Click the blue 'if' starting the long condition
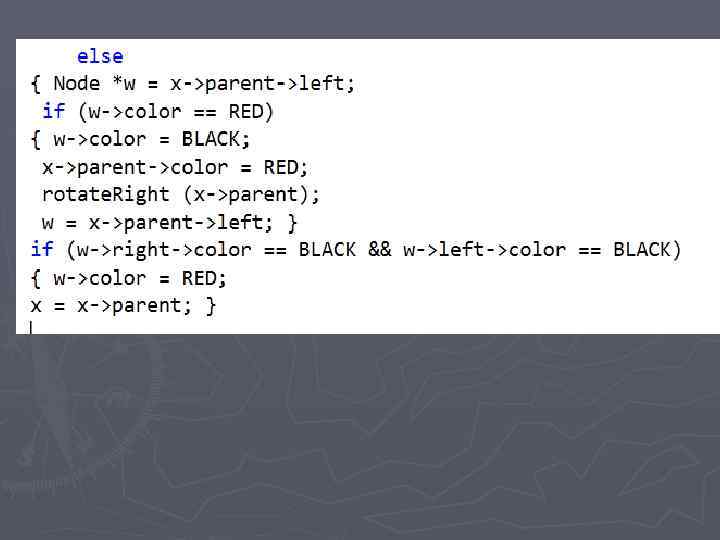 (42, 249)
